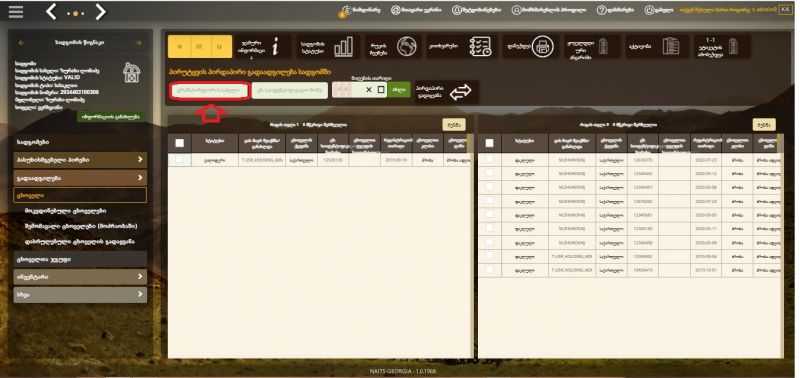The width and height of the screenshot is (800, 378).
Task: Click the clipboard building toolbar icon
Action: click(x=671, y=47)
